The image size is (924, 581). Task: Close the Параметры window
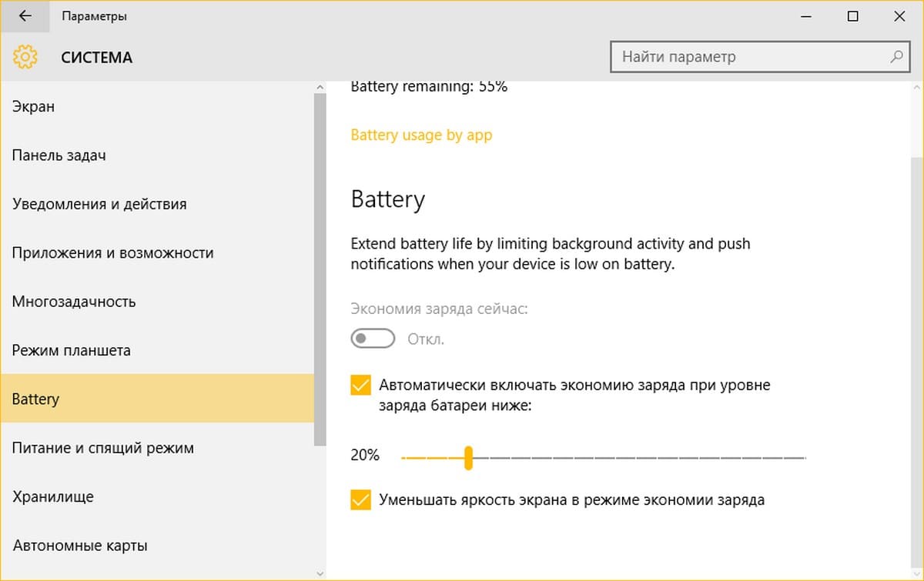[x=899, y=16]
